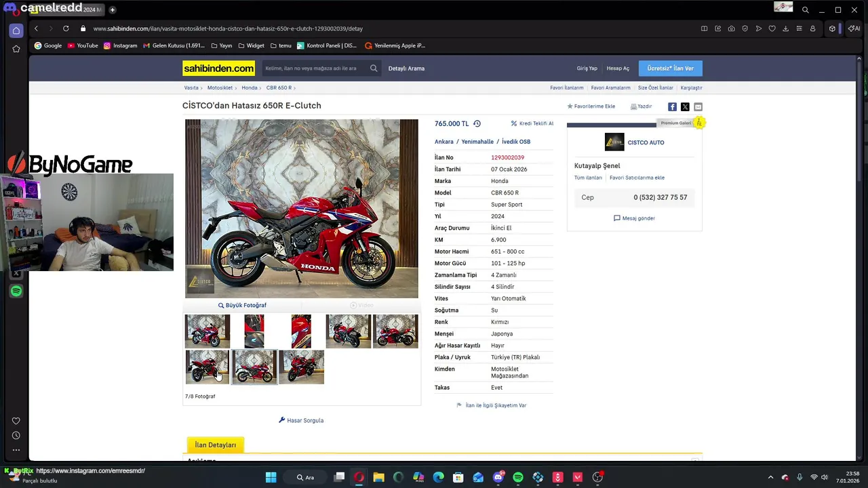The width and height of the screenshot is (868, 488).
Task: Open Spotify in Opera sidebar
Action: pyautogui.click(x=16, y=291)
